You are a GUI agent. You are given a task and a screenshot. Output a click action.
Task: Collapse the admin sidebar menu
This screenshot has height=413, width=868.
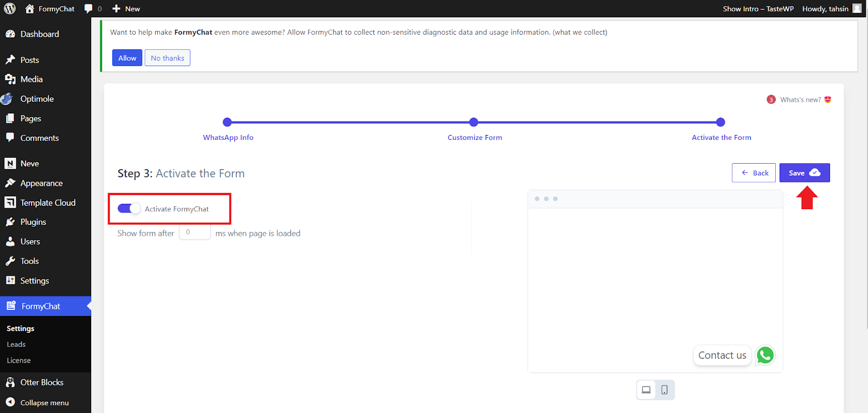tap(46, 402)
